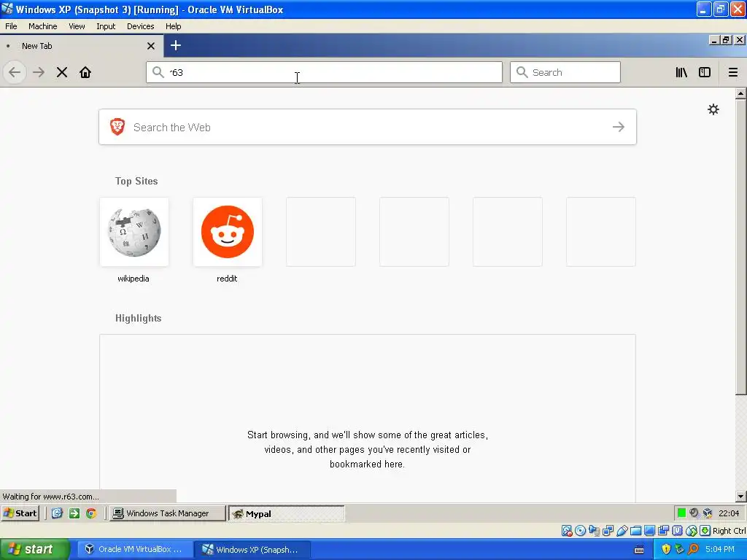Open the Devices menu
This screenshot has height=560, width=747.
[140, 26]
